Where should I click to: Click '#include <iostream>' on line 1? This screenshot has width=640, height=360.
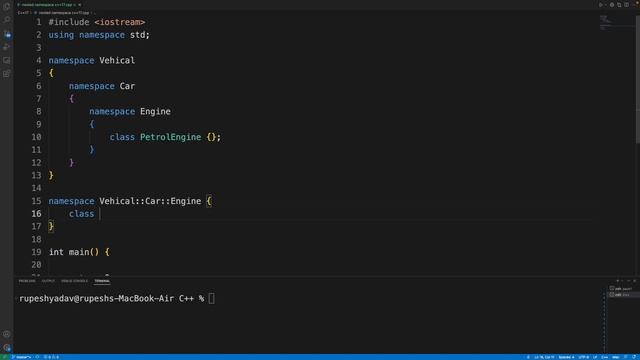97,22
